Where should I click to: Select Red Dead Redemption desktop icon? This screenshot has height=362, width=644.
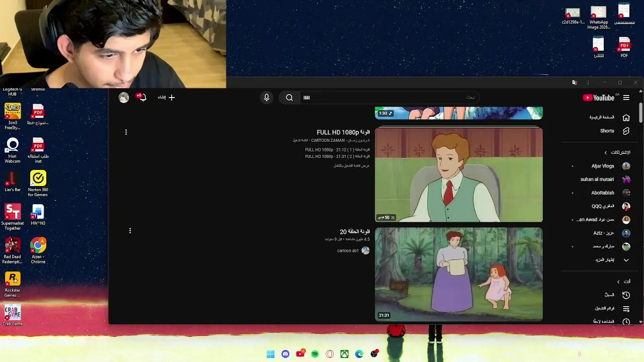[x=13, y=250]
